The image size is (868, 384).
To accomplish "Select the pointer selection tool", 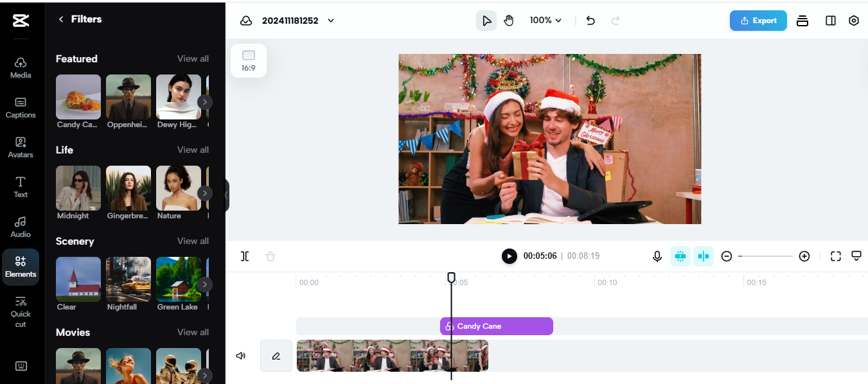I will click(486, 21).
